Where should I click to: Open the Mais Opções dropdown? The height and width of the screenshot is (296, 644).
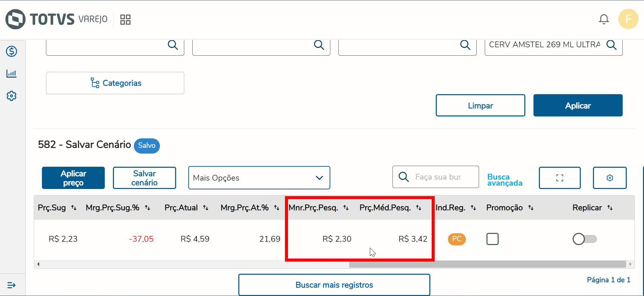tap(259, 178)
